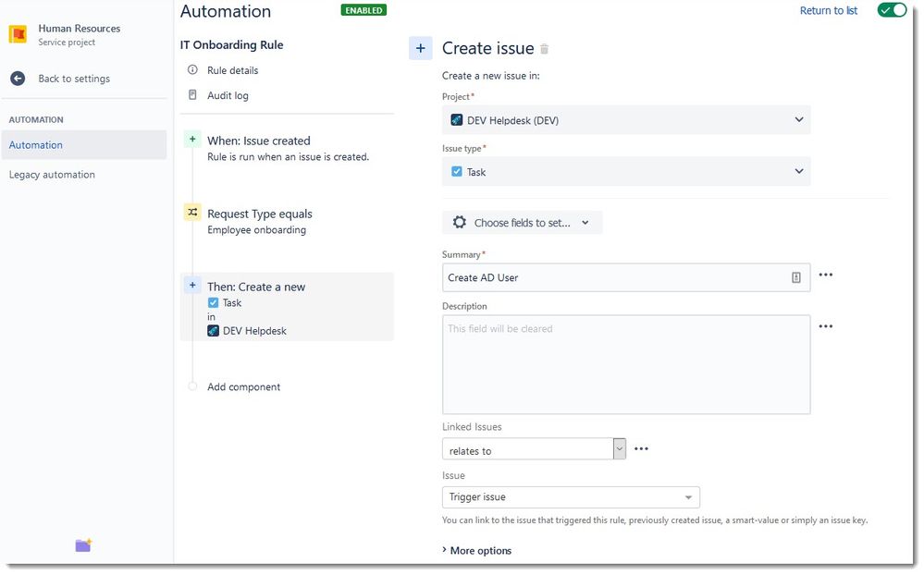Open the three-dot menu next to Description
Image resolution: width=924 pixels, height=575 pixels.
coord(826,325)
